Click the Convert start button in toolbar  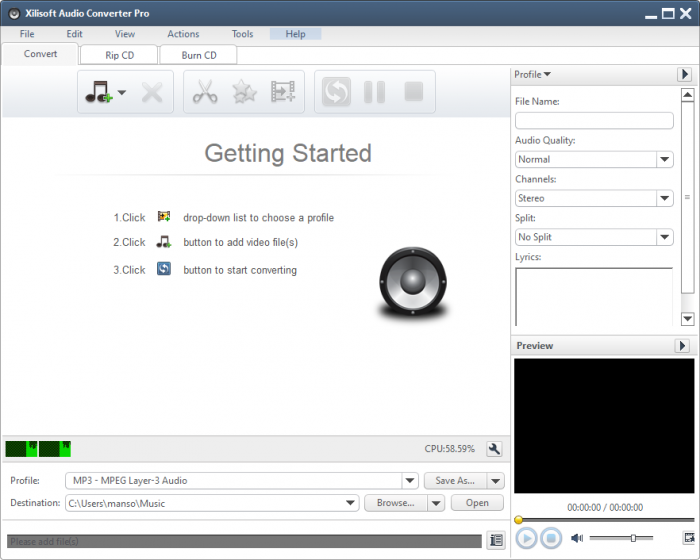(336, 93)
